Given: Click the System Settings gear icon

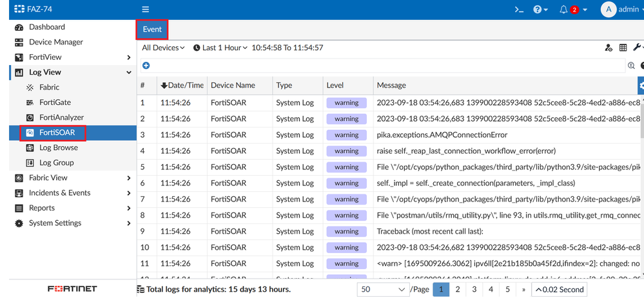Looking at the screenshot, I should point(19,223).
